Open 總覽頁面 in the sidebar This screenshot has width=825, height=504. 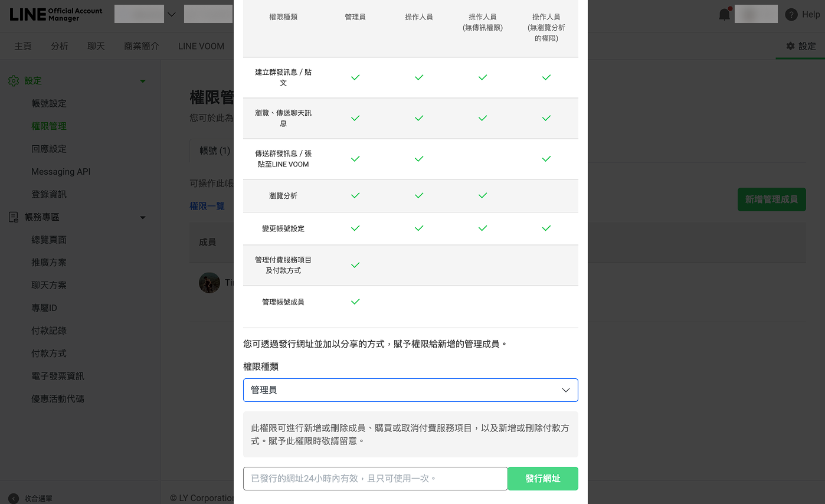[49, 240]
